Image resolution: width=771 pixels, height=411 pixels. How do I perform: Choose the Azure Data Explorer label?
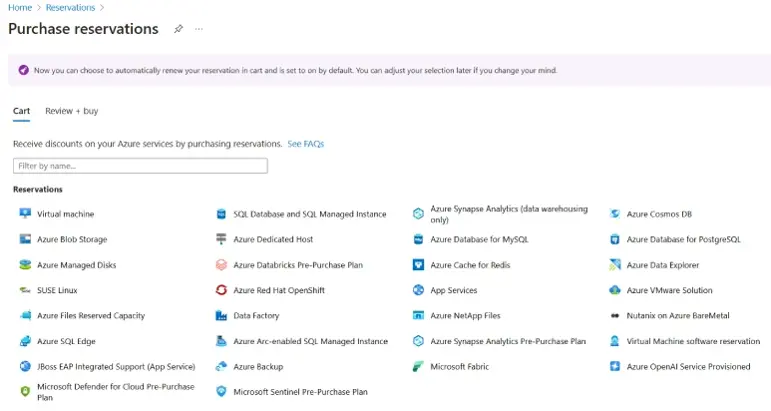662,265
